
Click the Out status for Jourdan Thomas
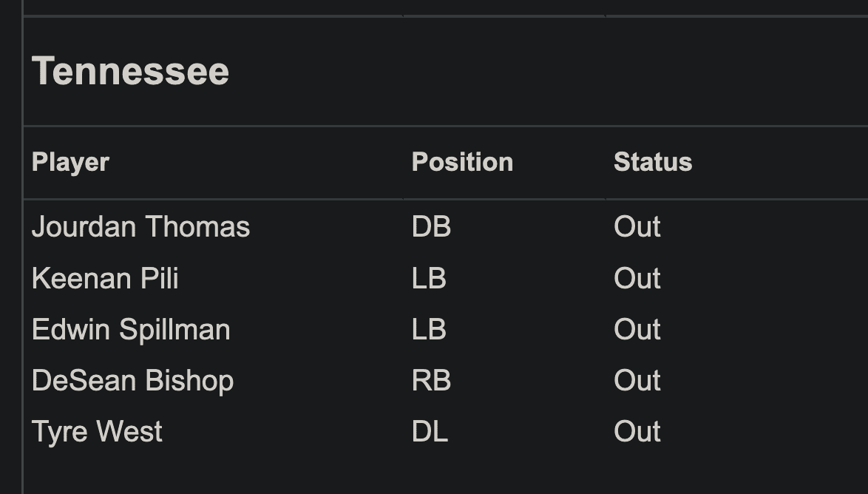tap(637, 227)
